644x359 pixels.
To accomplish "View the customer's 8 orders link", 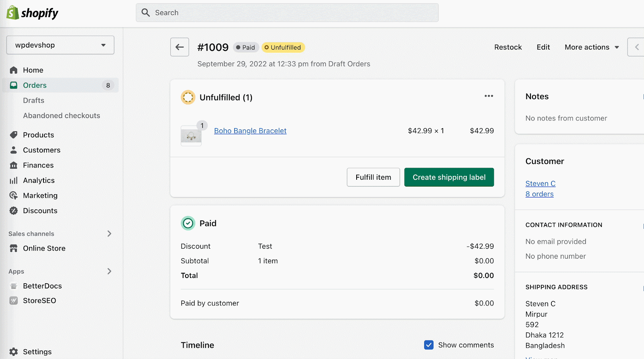I will click(x=539, y=194).
